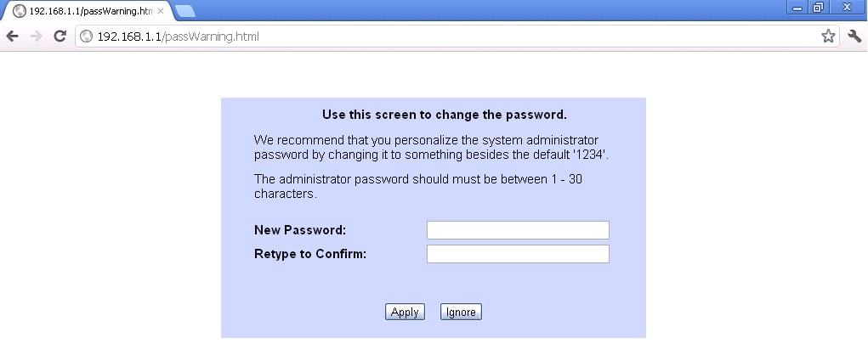868x355 pixels.
Task: Open the Chrome wrench menu
Action: coord(854,37)
